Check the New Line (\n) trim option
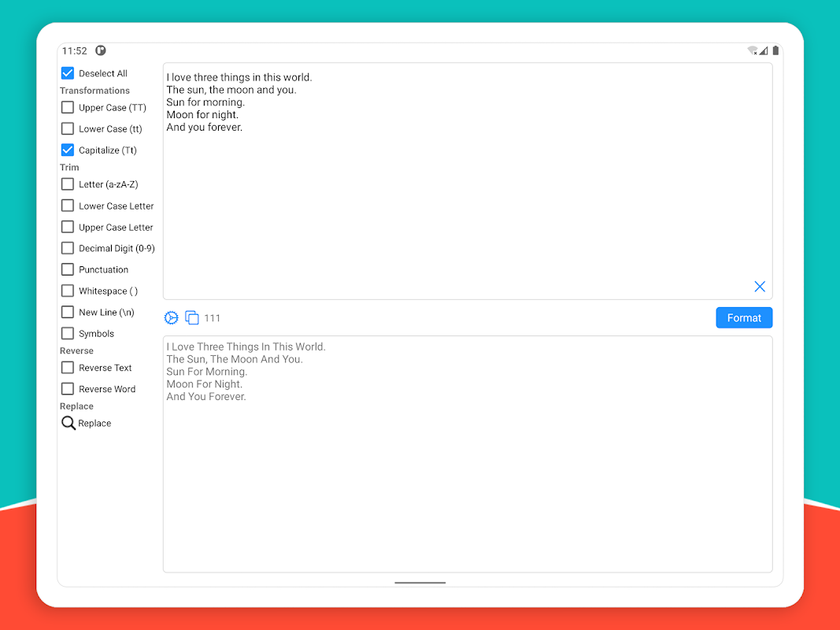 pyautogui.click(x=68, y=313)
